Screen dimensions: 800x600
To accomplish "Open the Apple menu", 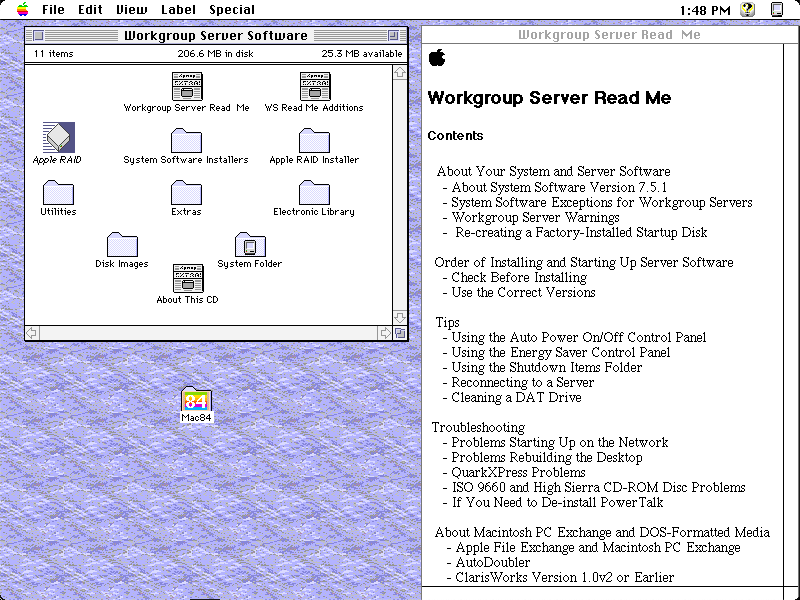I will point(22,9).
